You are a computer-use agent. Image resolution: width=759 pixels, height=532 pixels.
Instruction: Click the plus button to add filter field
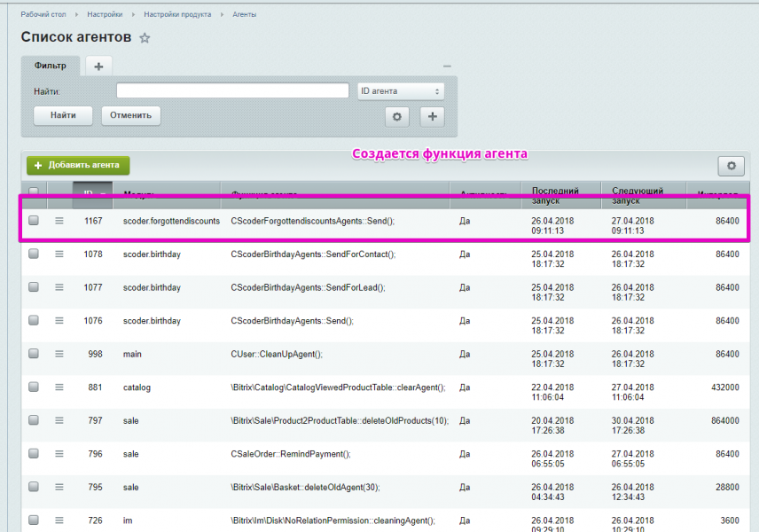click(432, 116)
